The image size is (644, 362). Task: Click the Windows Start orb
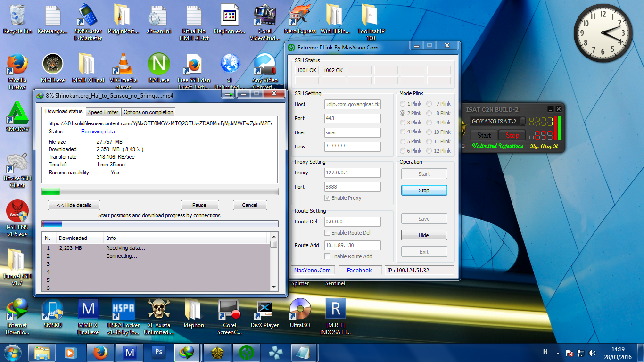tap(13, 352)
